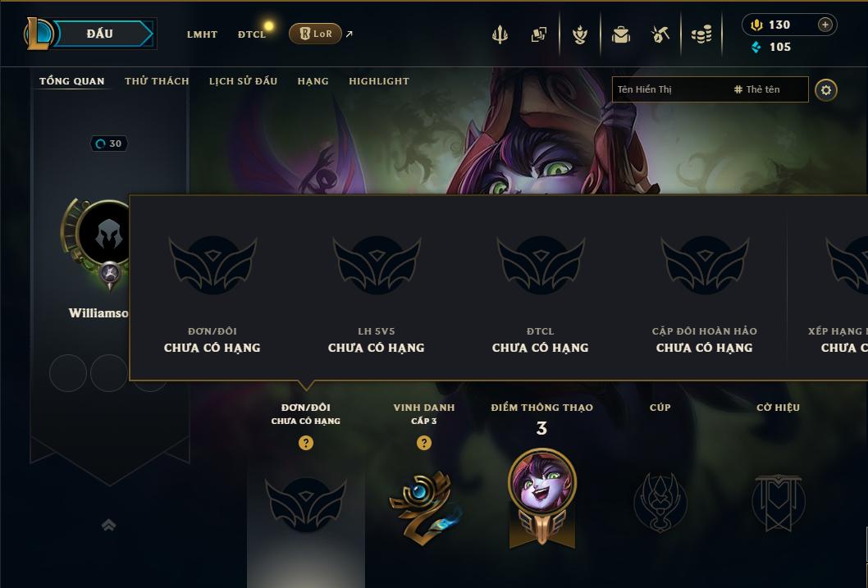Switch to the THỬ THÁCH tab
Screen dimensions: 868x588
[x=157, y=81]
